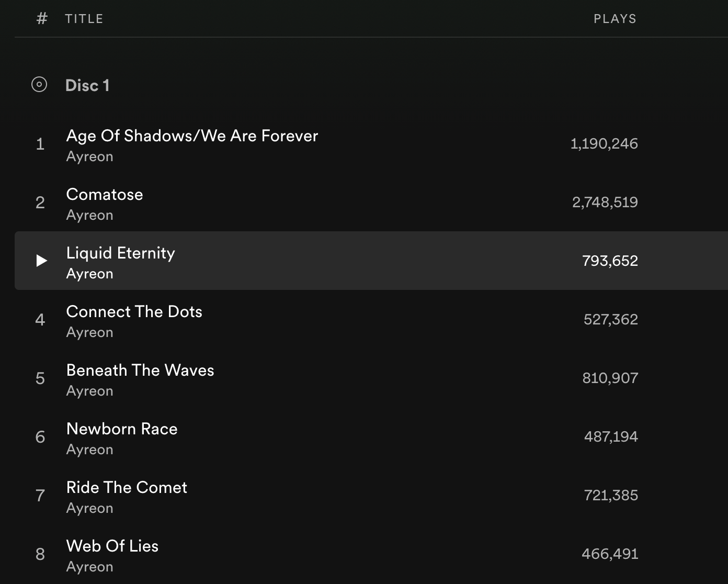Viewport: 728px width, 584px height.
Task: Click the Liquid Eternity song title
Action: (120, 253)
